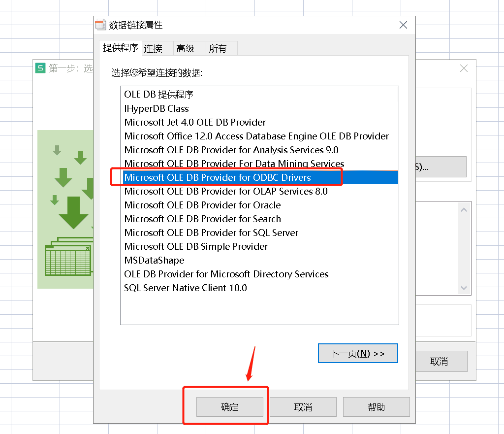504x434 pixels.
Task: Click the partially hidden S)... button in wizard
Action: pyautogui.click(x=441, y=167)
